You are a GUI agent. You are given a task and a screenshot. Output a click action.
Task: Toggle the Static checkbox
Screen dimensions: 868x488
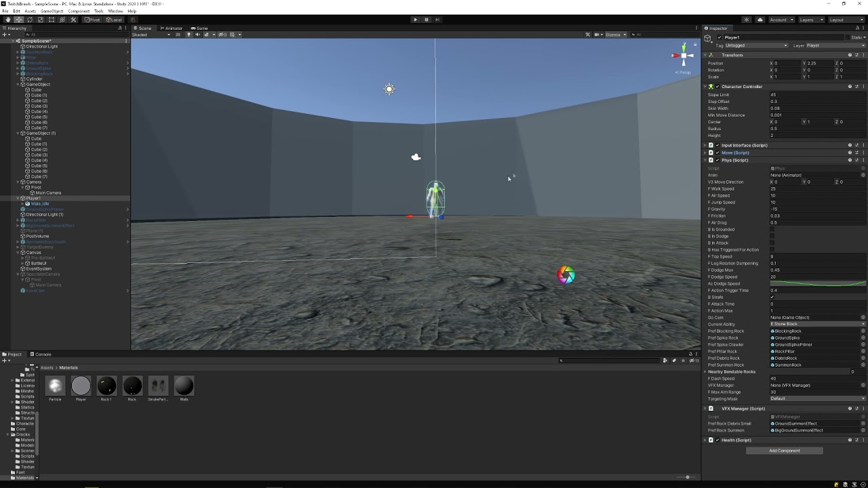[847, 38]
